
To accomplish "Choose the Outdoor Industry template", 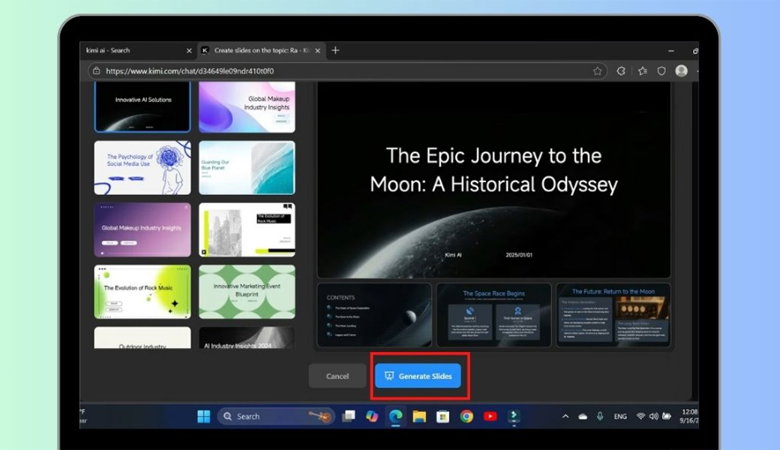I will tap(142, 338).
